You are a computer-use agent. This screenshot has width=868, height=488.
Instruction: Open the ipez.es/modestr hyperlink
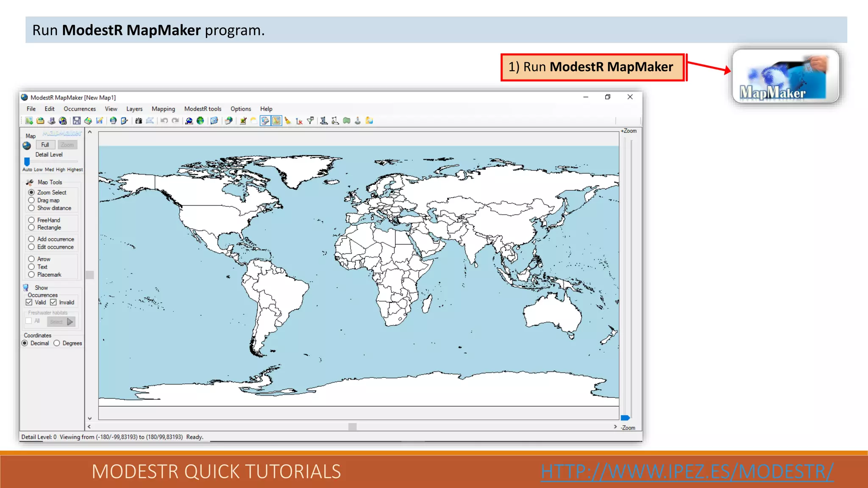tap(687, 471)
